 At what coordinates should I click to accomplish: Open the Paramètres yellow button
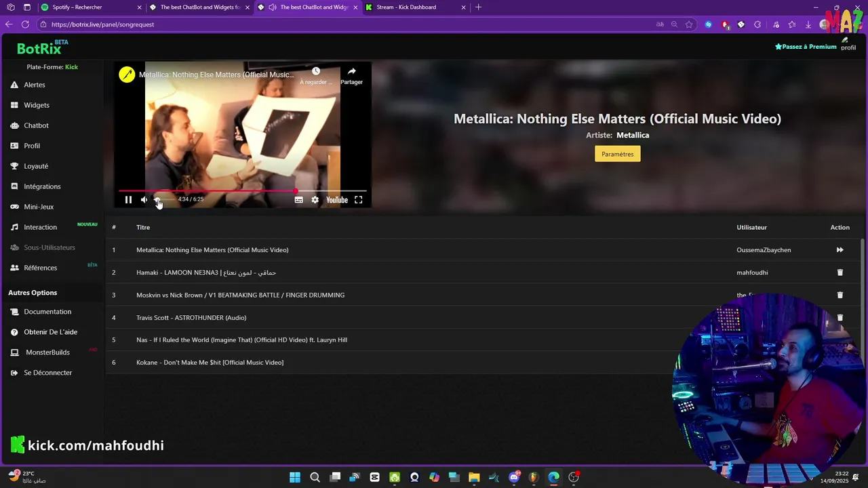(617, 154)
